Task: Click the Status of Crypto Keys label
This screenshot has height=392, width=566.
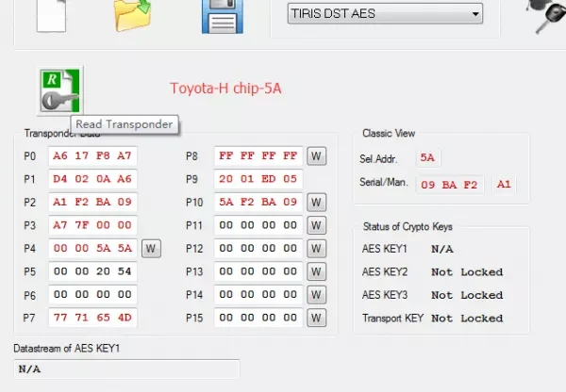Action: pos(408,227)
